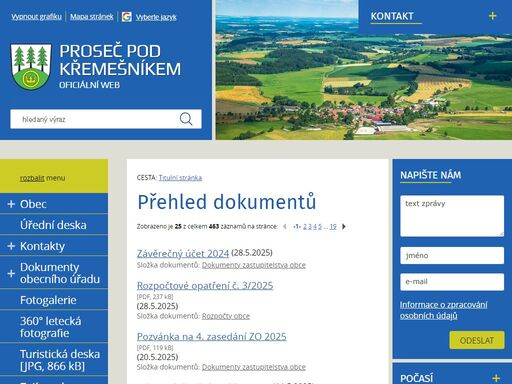Expand Dokumenty obecního úřadu submenu

point(11,273)
